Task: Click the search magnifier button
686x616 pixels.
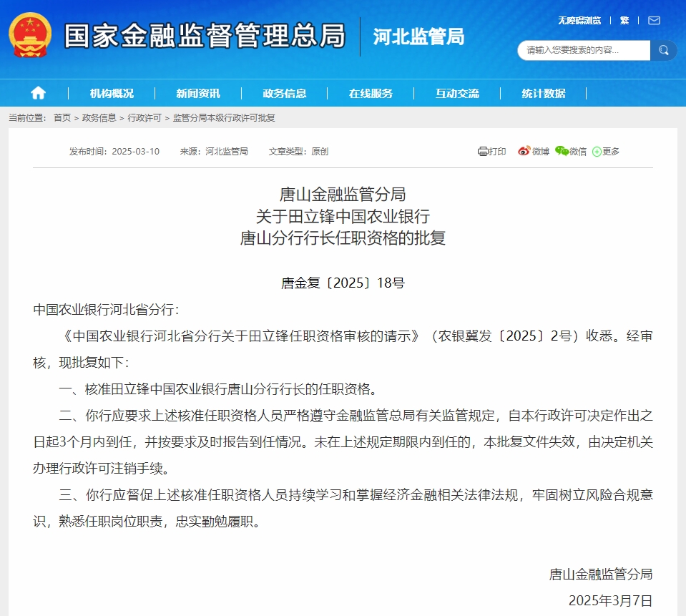Action: 663,50
